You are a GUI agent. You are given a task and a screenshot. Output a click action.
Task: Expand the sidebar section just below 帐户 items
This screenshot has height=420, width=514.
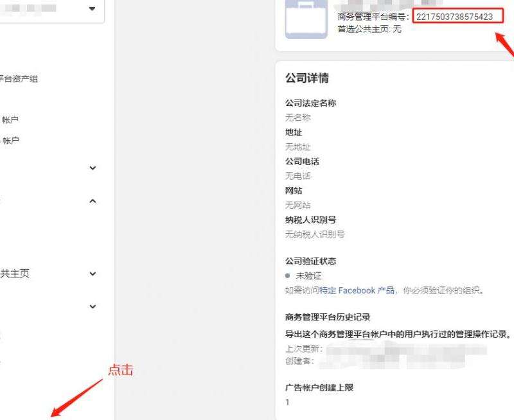(x=93, y=168)
